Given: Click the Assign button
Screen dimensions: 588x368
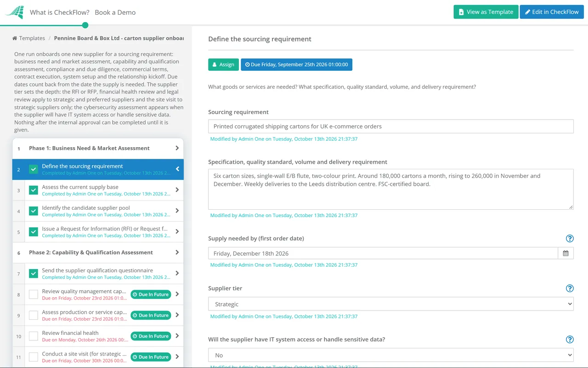Looking at the screenshot, I should [x=223, y=64].
